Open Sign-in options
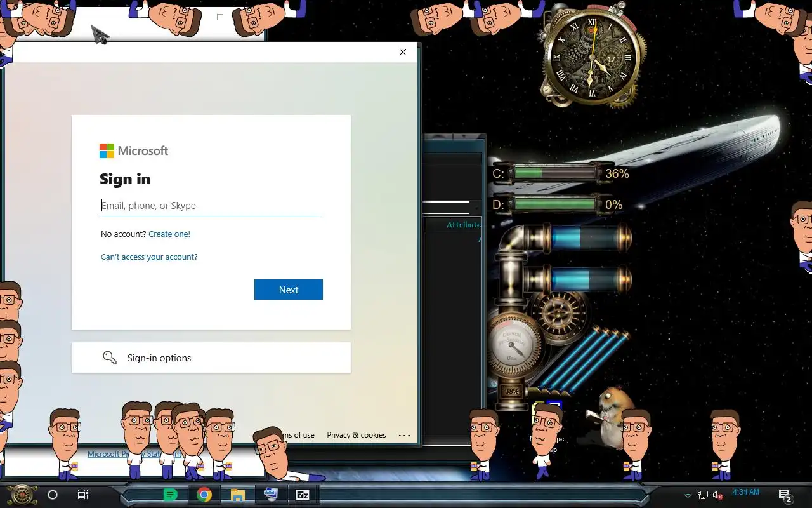 pos(211,358)
